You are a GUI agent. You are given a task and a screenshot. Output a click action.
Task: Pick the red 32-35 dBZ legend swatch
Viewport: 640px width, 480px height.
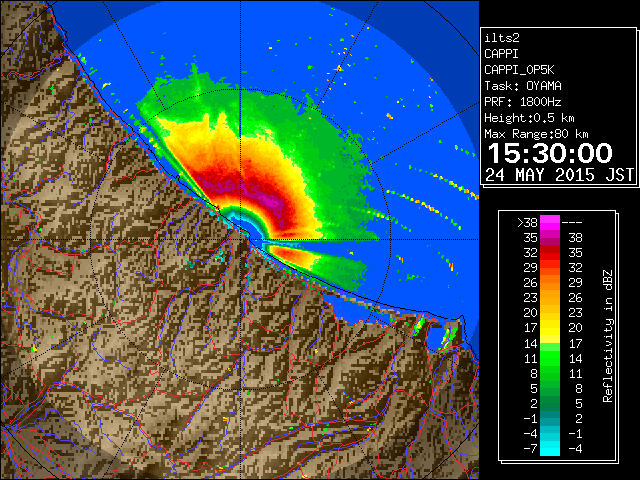pyautogui.click(x=550, y=253)
